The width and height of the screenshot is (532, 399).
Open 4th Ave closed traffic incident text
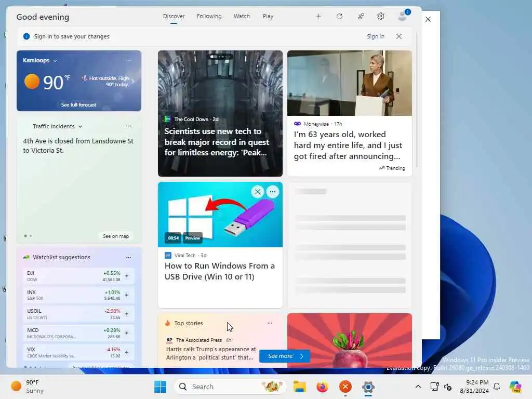coord(78,145)
